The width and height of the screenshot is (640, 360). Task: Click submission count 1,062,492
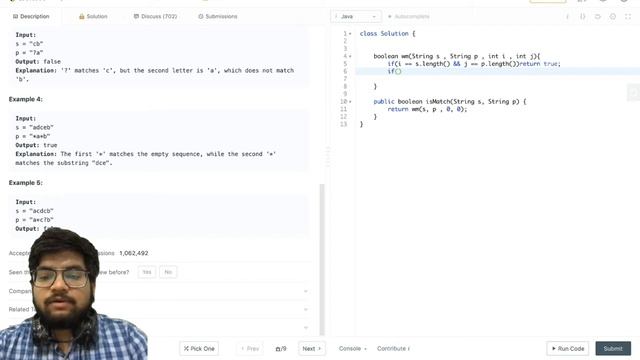(134, 253)
